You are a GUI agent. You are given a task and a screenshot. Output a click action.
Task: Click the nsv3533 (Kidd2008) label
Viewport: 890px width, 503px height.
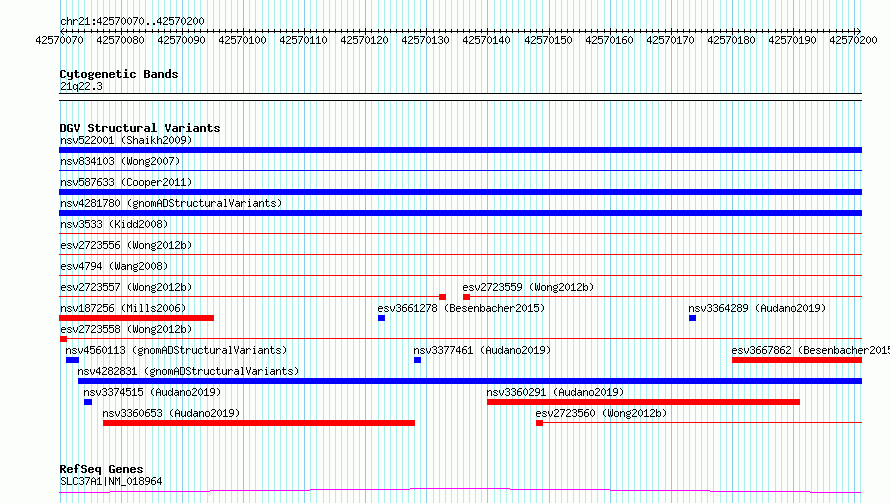[114, 224]
